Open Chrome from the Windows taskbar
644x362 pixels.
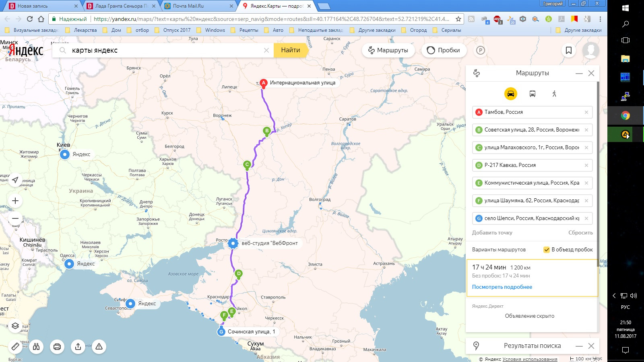coord(625,116)
